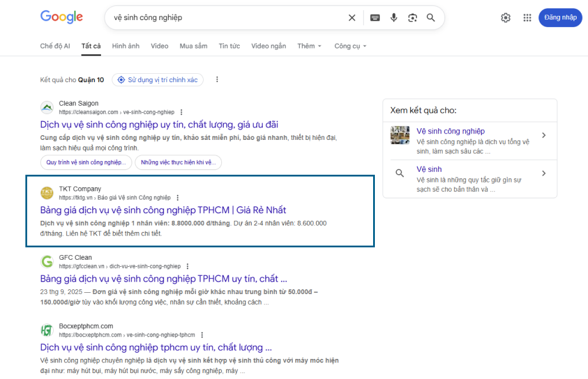Expand Vệ sinh công nghiệp side result
588x379 pixels.
(x=544, y=136)
